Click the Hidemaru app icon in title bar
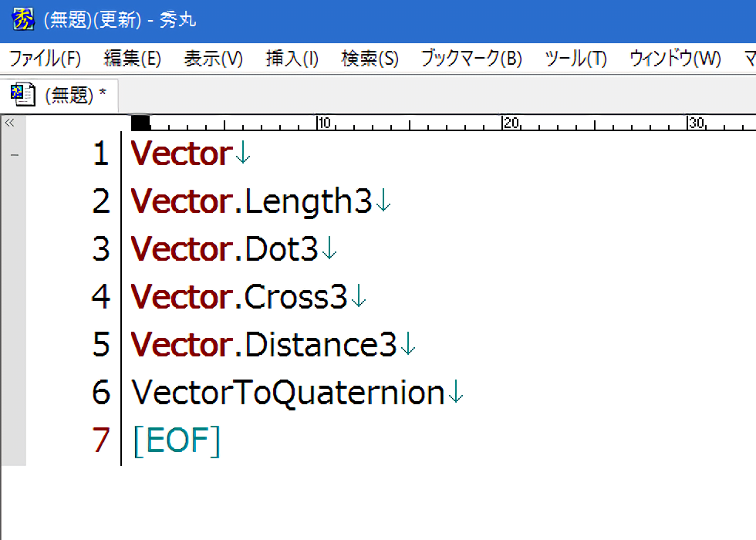 coord(23,20)
